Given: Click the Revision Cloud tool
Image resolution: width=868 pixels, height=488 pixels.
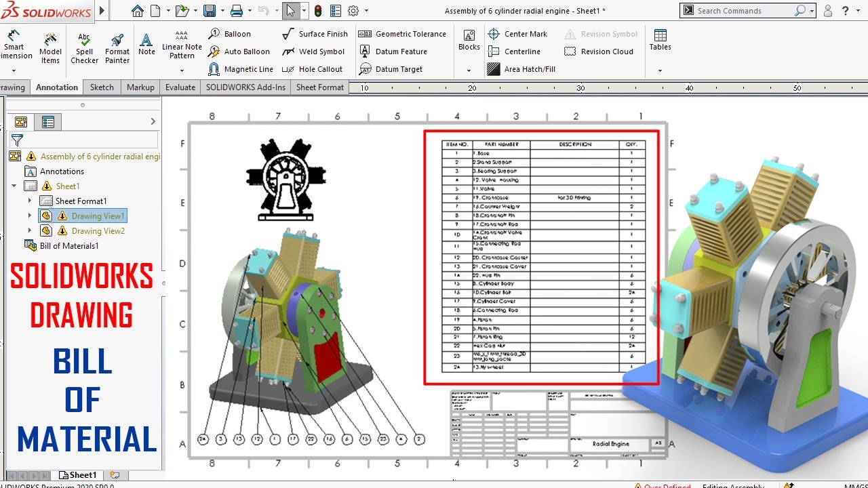Looking at the screenshot, I should 599,52.
